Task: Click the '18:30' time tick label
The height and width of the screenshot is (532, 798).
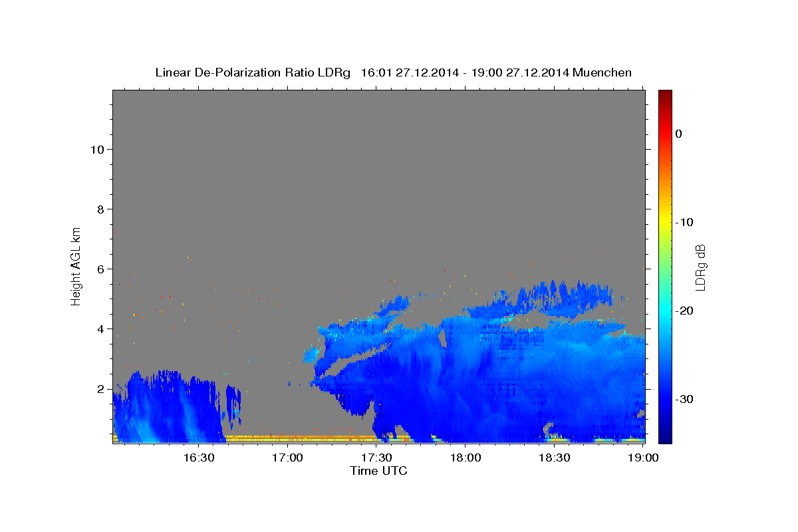Action: pyautogui.click(x=554, y=458)
